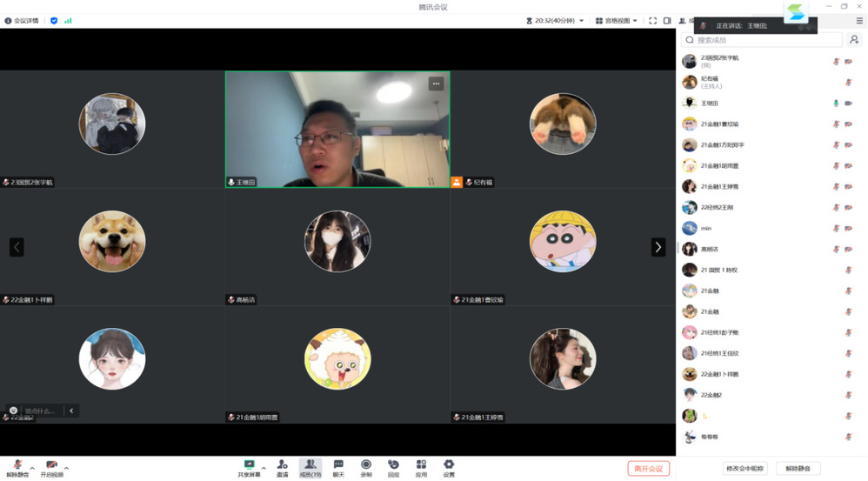The height and width of the screenshot is (481, 868).
Task: Click the red 离开会议 button
Action: (648, 469)
